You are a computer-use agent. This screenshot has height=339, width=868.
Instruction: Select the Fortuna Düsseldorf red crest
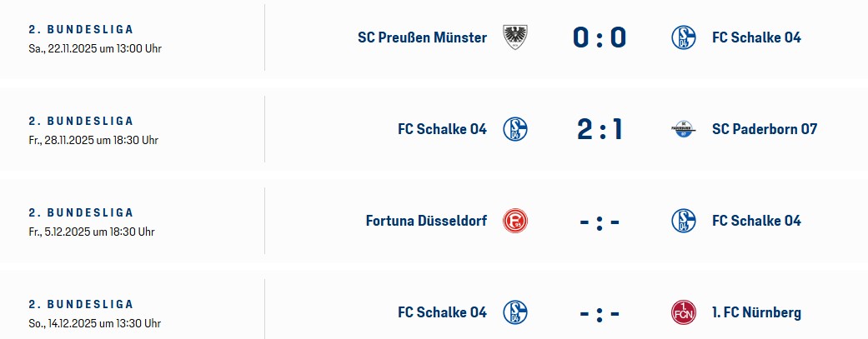click(x=515, y=221)
